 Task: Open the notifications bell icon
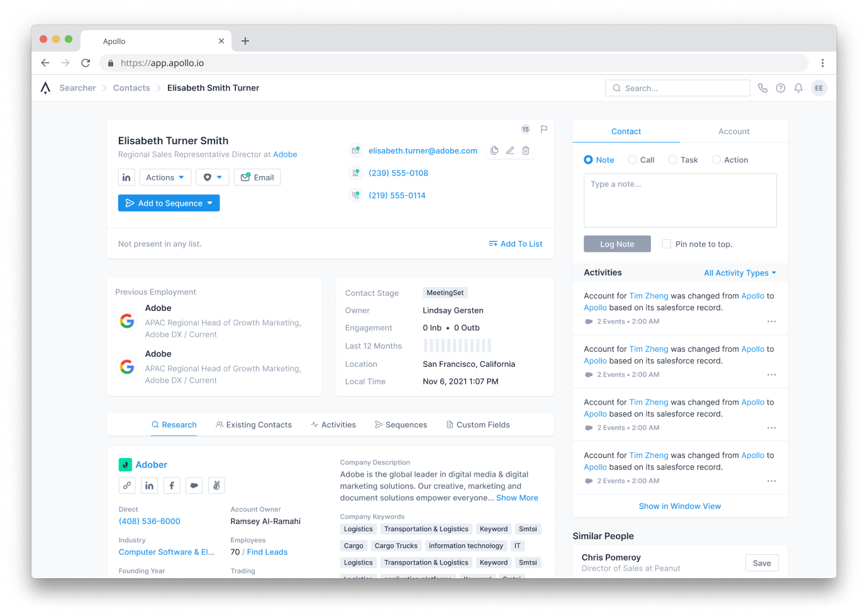click(798, 88)
